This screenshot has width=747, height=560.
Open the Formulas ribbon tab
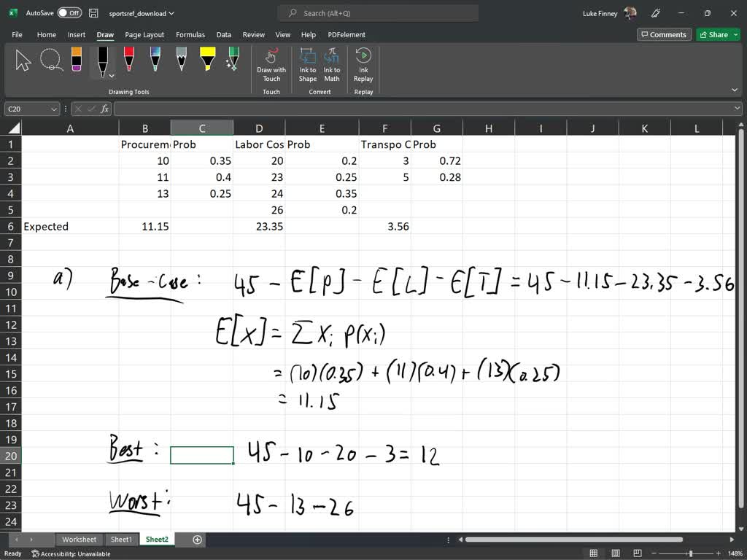[x=190, y=34]
